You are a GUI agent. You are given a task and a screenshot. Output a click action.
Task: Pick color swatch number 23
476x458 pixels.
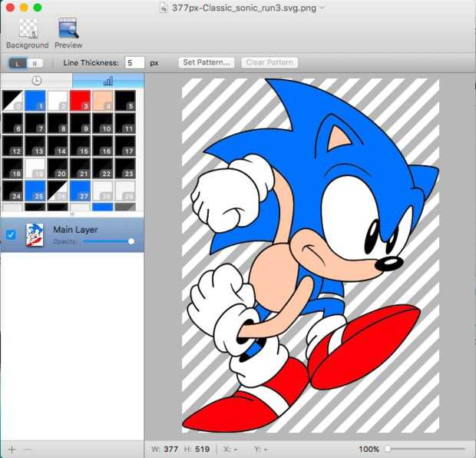point(125,168)
